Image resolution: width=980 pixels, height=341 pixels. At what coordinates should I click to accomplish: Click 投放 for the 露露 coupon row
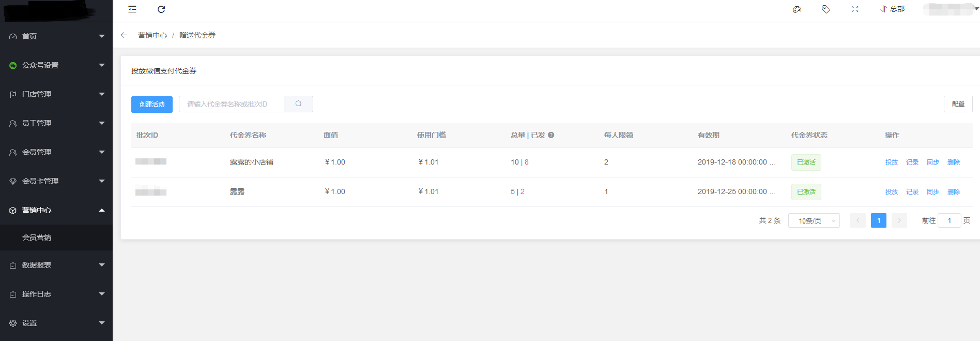tap(892, 192)
